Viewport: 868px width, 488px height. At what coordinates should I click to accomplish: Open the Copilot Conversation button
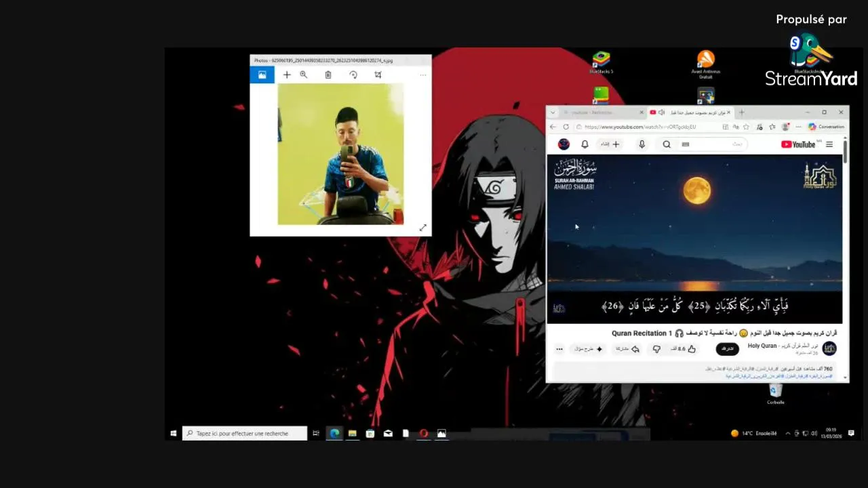tap(826, 127)
